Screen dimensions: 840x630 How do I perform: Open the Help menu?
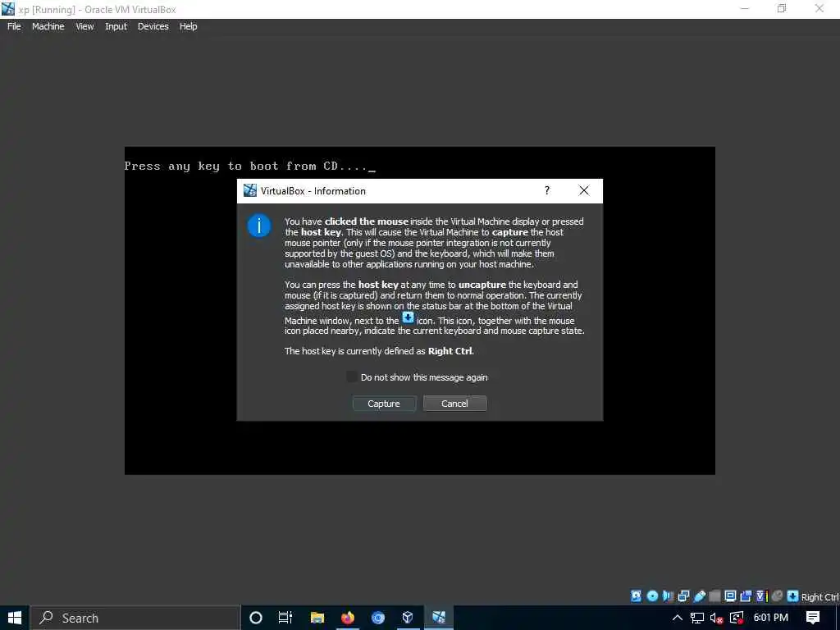point(188,26)
